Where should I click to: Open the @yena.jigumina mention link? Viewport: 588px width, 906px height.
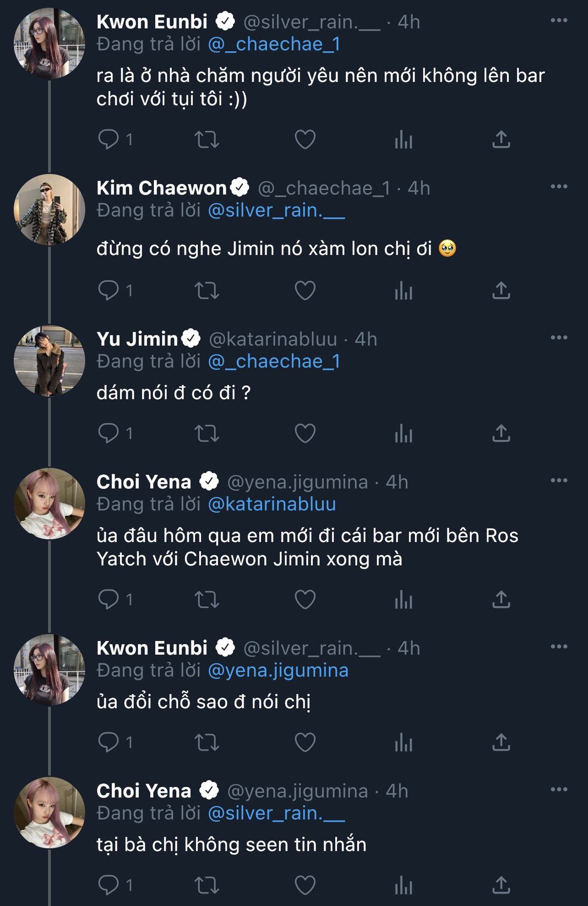coord(278,671)
